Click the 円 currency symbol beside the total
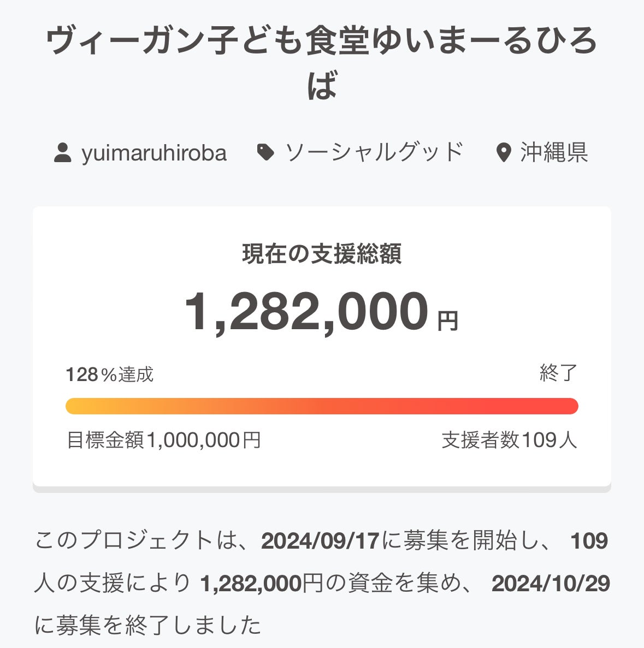The width and height of the screenshot is (644, 648). 447,320
